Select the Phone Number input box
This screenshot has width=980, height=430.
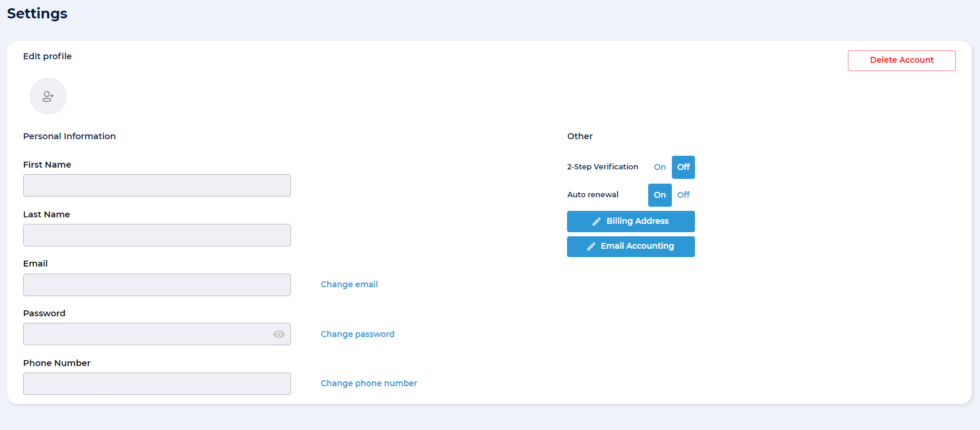click(x=156, y=384)
